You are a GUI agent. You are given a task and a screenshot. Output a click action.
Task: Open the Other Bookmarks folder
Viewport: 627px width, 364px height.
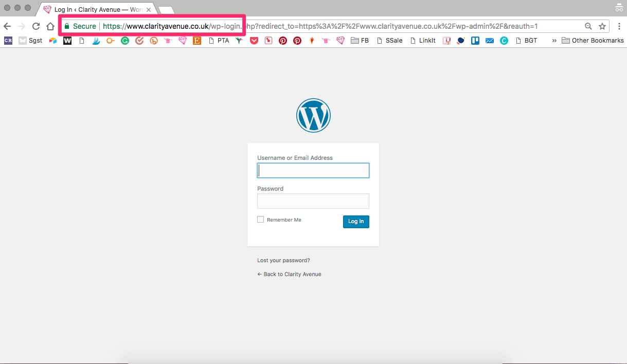[x=593, y=41]
